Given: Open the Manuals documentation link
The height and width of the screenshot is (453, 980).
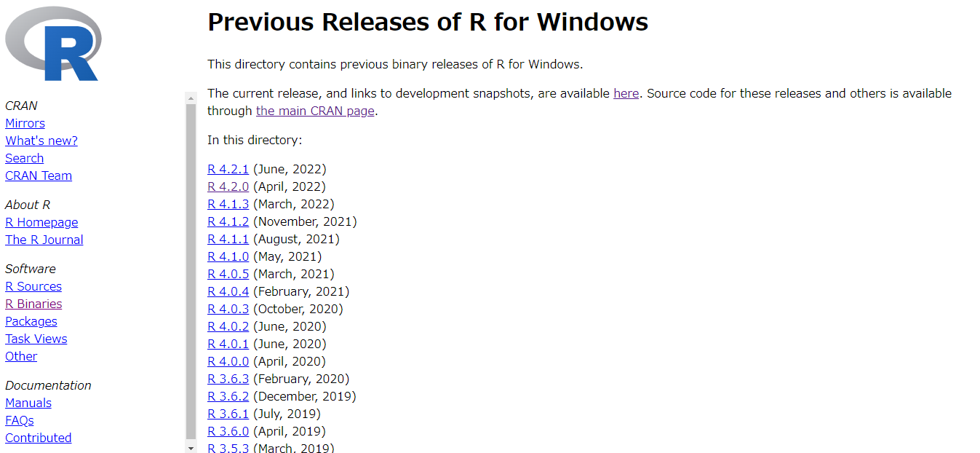Looking at the screenshot, I should (x=28, y=403).
